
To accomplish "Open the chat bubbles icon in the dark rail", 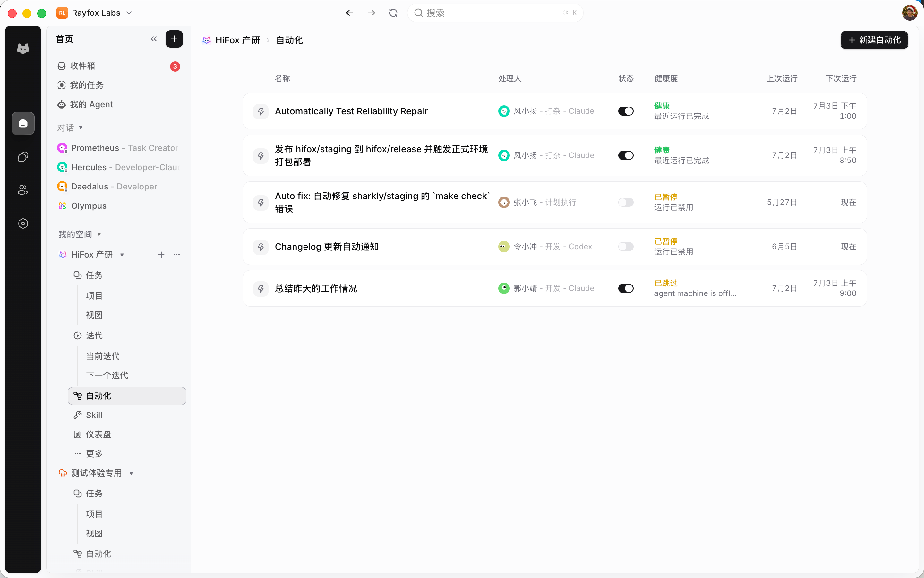I will tap(23, 157).
